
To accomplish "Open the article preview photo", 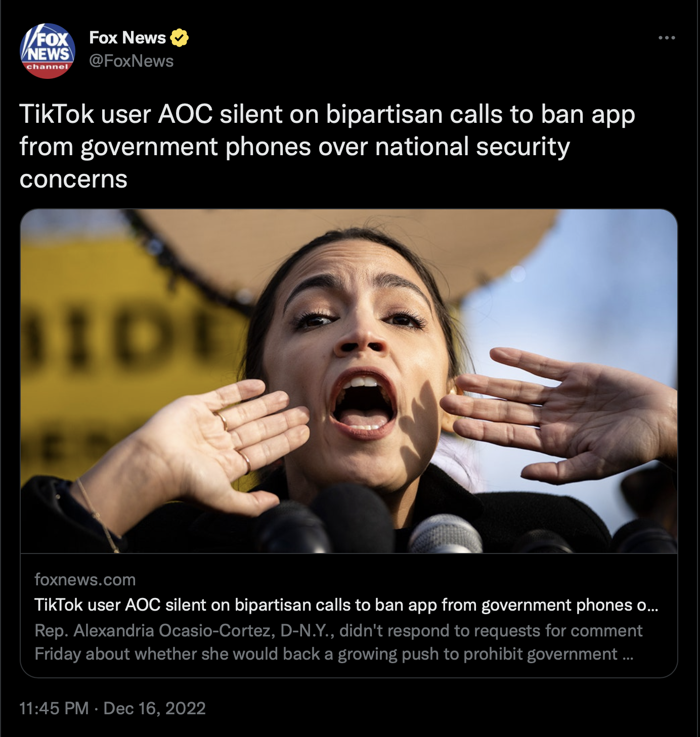I will [x=349, y=381].
